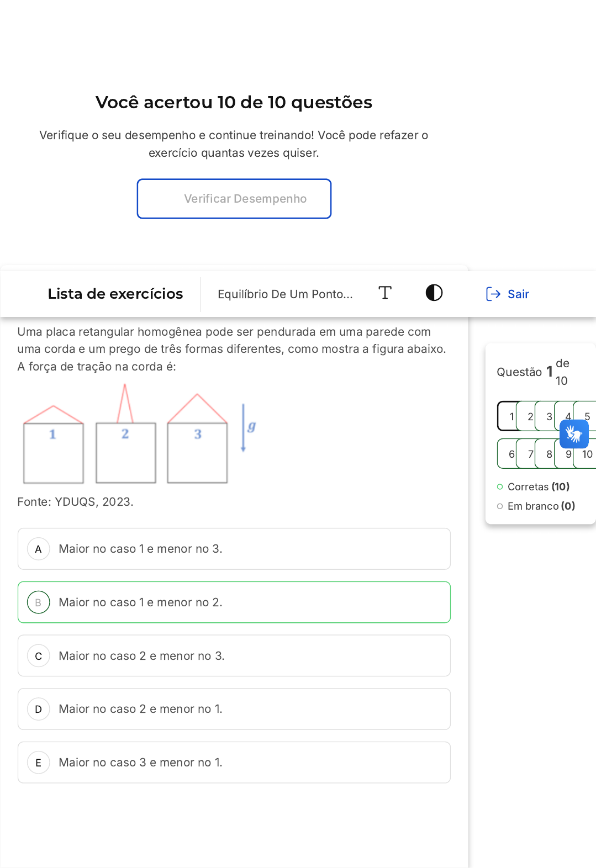Select answer option A radio circle
The image size is (596, 868).
click(x=39, y=549)
